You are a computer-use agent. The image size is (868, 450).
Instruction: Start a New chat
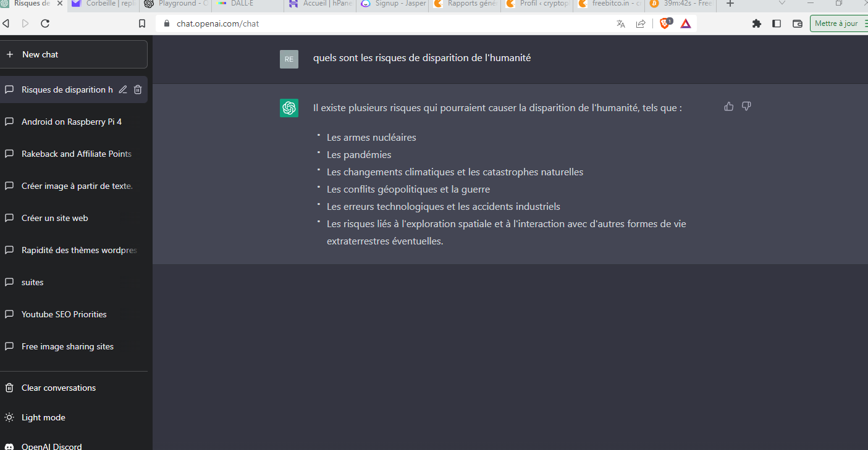click(x=74, y=54)
